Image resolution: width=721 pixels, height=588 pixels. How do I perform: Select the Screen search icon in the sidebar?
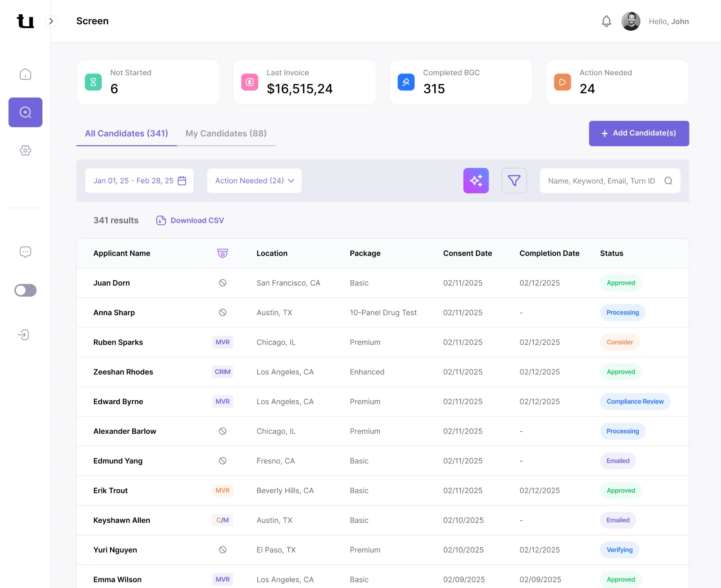pos(25,112)
